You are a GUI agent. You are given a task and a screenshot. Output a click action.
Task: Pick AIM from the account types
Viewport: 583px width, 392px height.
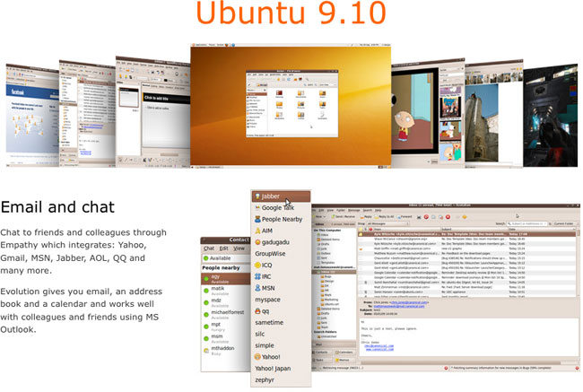266,231
